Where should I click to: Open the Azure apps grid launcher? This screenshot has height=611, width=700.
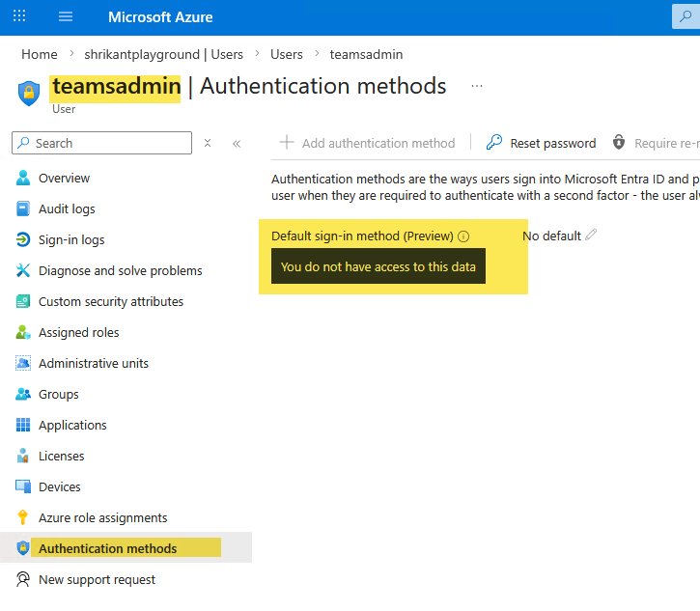click(19, 16)
